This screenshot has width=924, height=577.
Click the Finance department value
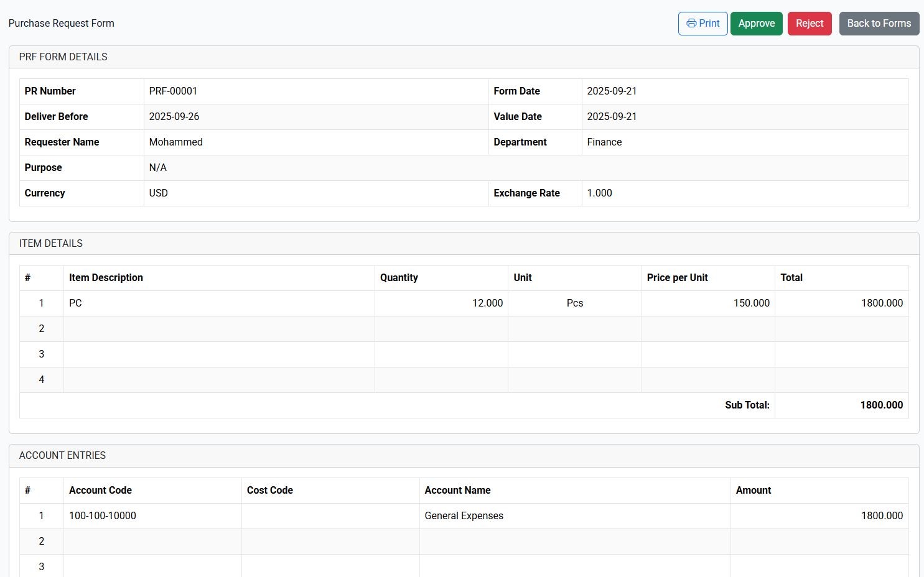pos(604,142)
